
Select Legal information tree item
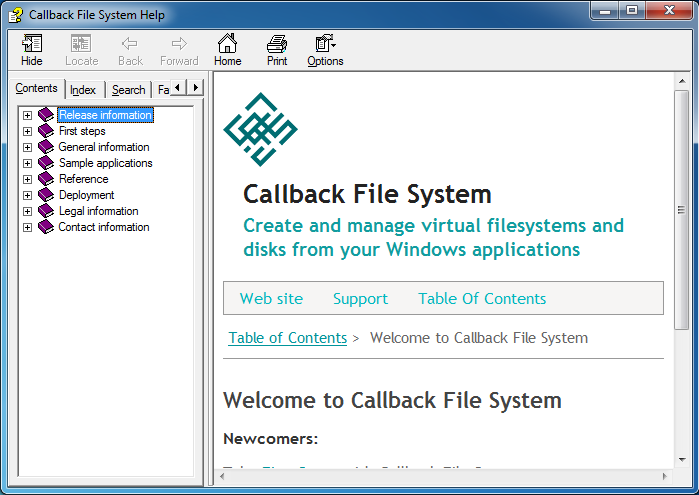point(99,211)
